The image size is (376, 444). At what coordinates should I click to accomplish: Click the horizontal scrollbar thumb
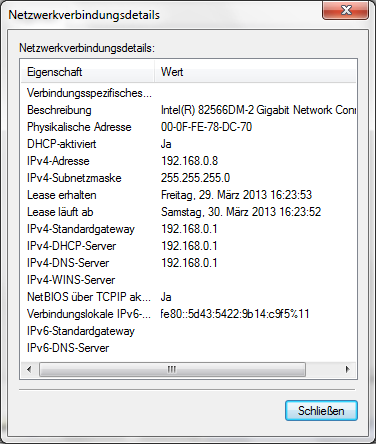[x=172, y=369]
